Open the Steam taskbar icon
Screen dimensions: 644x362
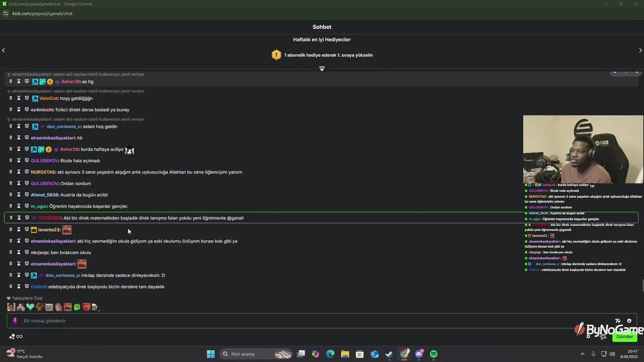click(x=389, y=354)
